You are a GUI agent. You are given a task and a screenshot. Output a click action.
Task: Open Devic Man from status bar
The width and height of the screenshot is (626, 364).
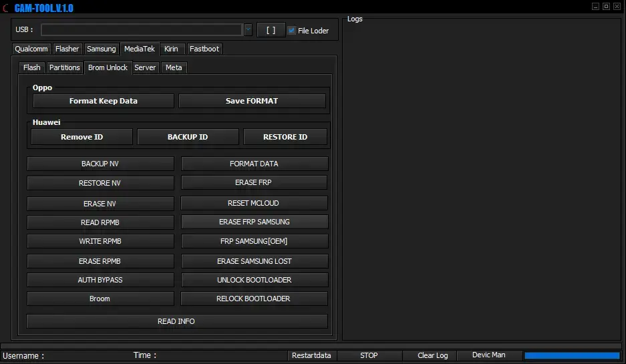click(488, 355)
